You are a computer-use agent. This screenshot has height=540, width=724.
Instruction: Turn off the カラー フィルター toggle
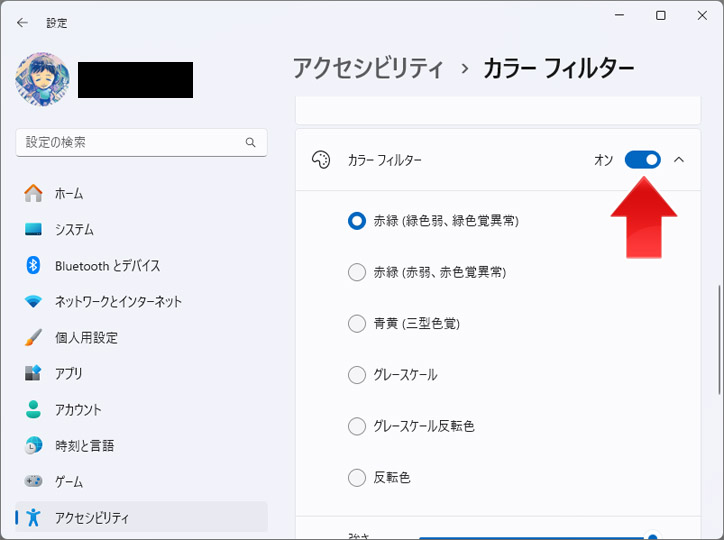[642, 160]
